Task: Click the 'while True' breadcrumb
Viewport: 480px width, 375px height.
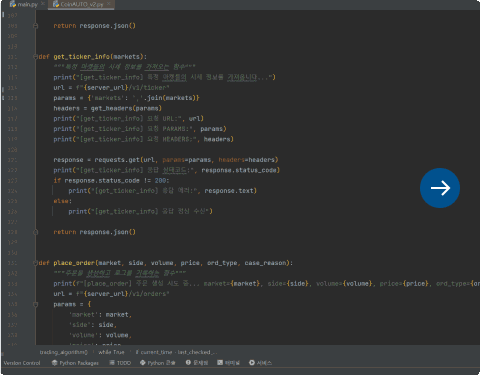Action: [111, 352]
